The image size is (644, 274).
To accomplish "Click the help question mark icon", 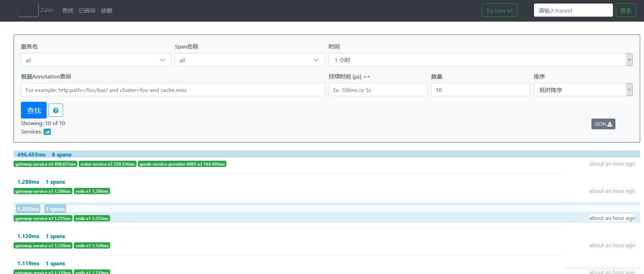I will point(56,111).
